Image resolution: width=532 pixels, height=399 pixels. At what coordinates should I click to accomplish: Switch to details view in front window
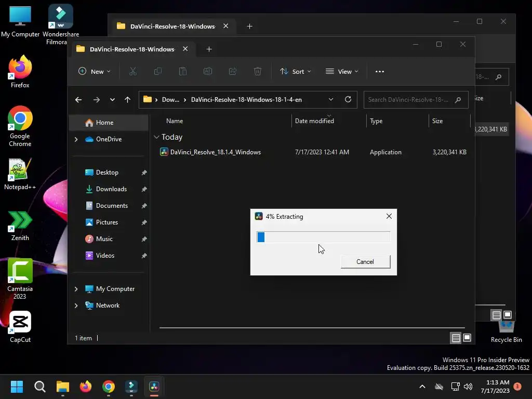(x=456, y=338)
